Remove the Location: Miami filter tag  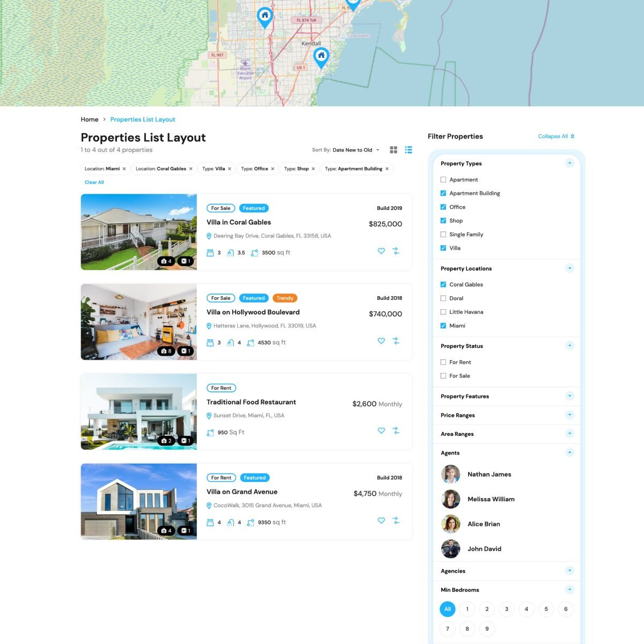click(124, 169)
